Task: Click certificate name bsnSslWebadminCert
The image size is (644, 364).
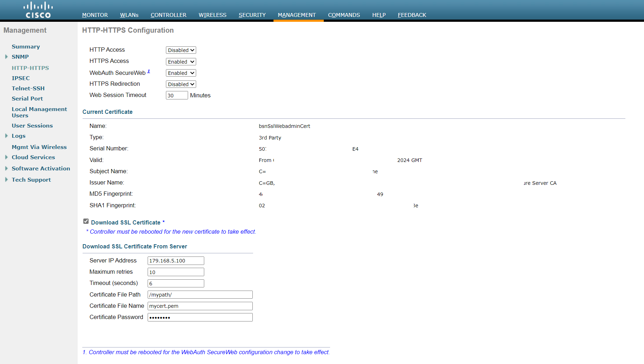Action: tap(284, 126)
